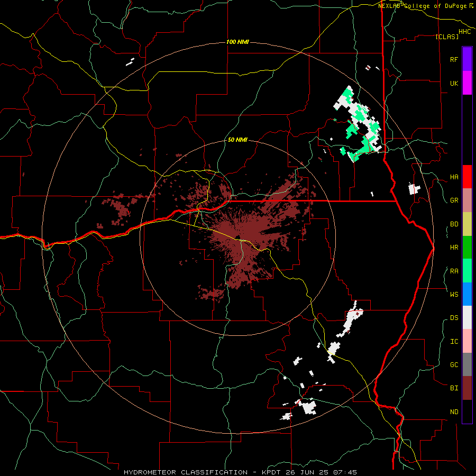Click the WS blue legend swatch
Screen dimensions: 476x476
coord(467,294)
